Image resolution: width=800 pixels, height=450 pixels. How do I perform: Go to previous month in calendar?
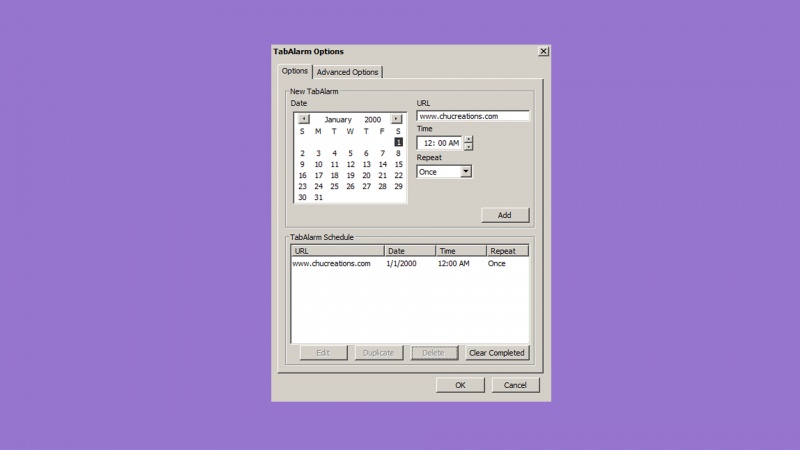pyautogui.click(x=304, y=119)
